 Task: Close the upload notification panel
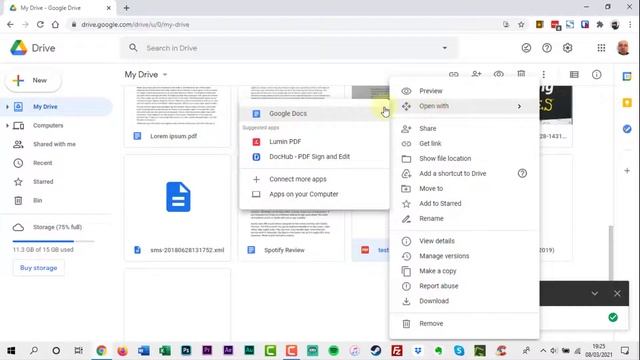point(617,293)
